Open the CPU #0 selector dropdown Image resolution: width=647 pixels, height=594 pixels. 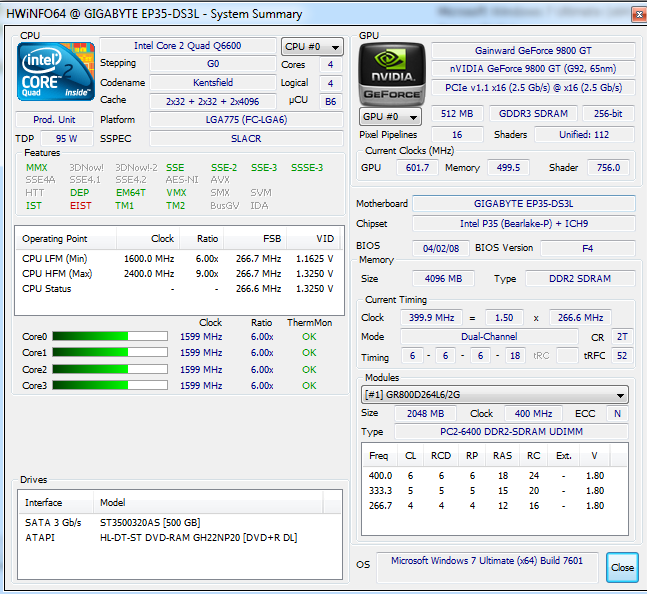click(312, 47)
